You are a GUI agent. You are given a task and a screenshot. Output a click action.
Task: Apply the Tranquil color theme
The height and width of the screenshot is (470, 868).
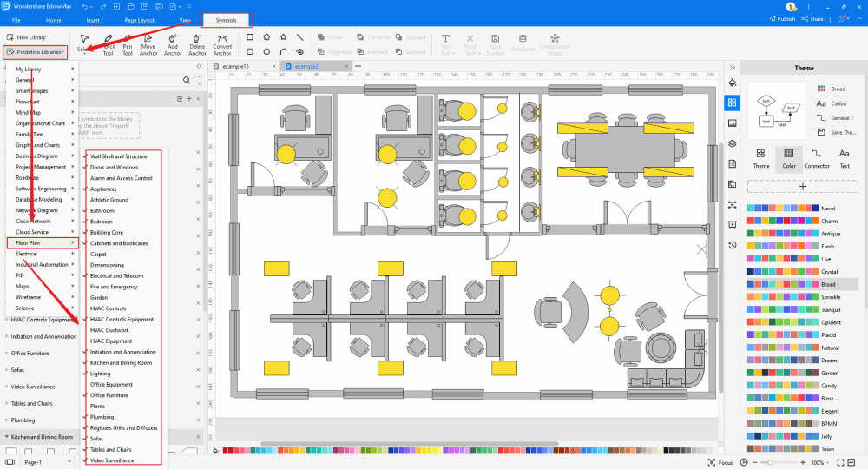click(x=829, y=308)
